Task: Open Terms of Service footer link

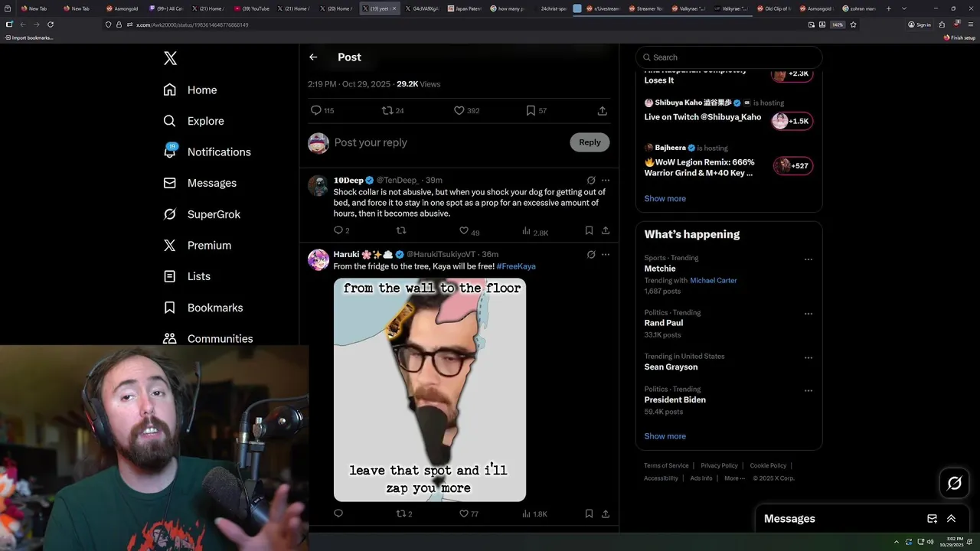Action: 666,465
